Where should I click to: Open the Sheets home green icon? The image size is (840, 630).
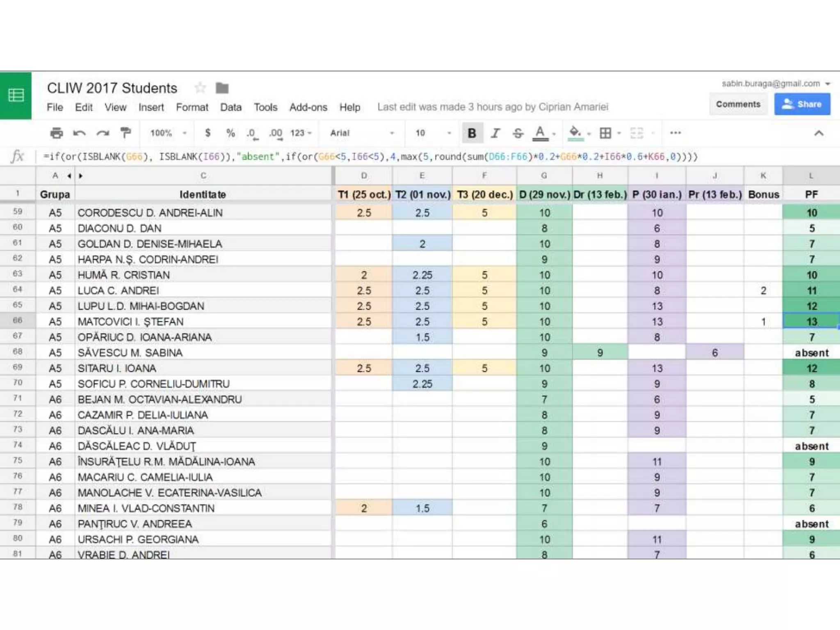point(16,95)
